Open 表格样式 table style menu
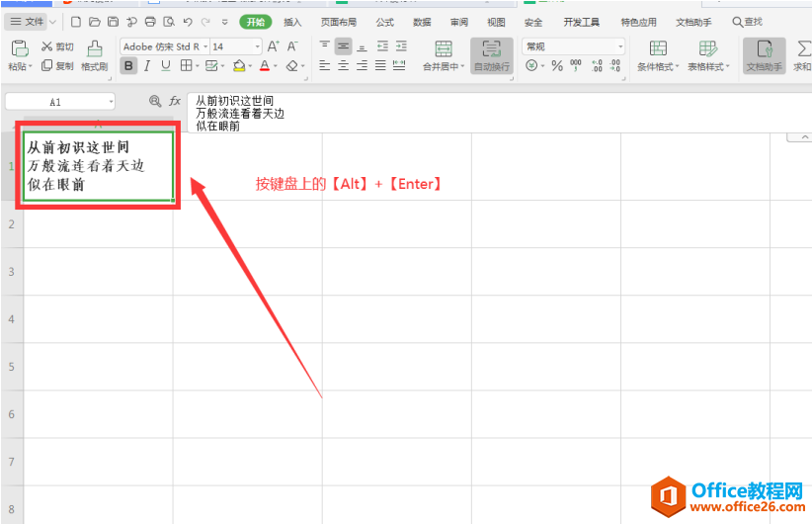Screen dimensions: 812x524 pyautogui.click(x=708, y=55)
